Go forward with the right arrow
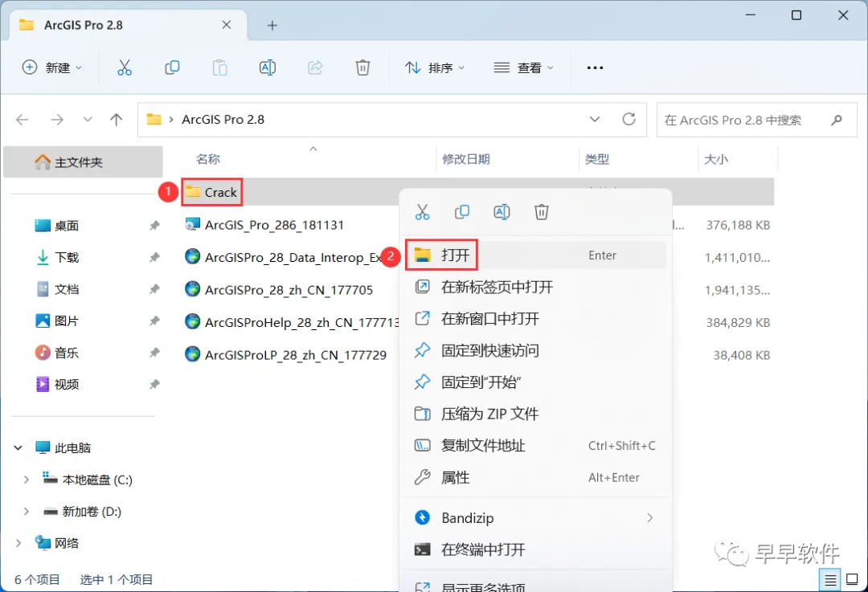Viewport: 868px width, 592px height. 57,120
